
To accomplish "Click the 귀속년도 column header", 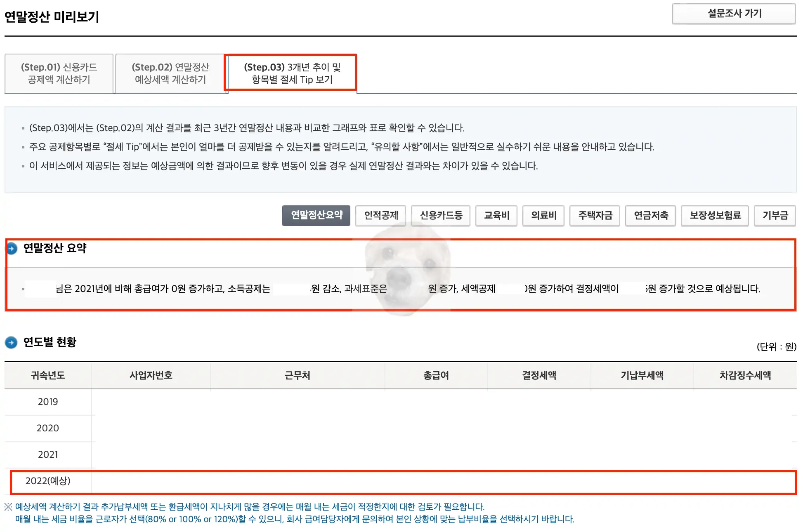I will 48,375.
